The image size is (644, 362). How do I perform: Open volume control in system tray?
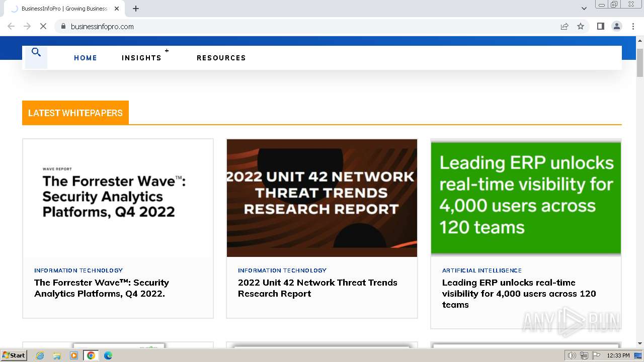572,355
